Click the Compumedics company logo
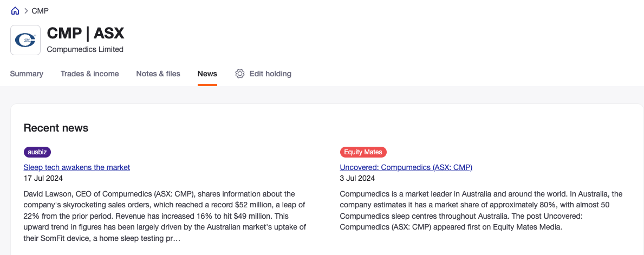The image size is (644, 255). (25, 40)
